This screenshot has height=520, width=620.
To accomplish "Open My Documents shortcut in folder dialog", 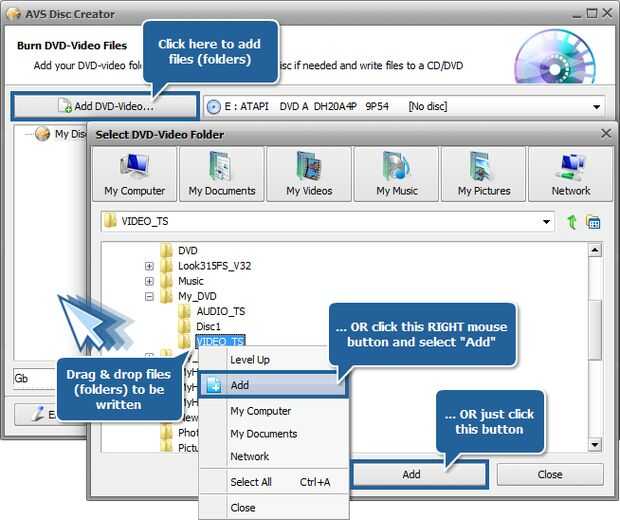I will tap(222, 174).
